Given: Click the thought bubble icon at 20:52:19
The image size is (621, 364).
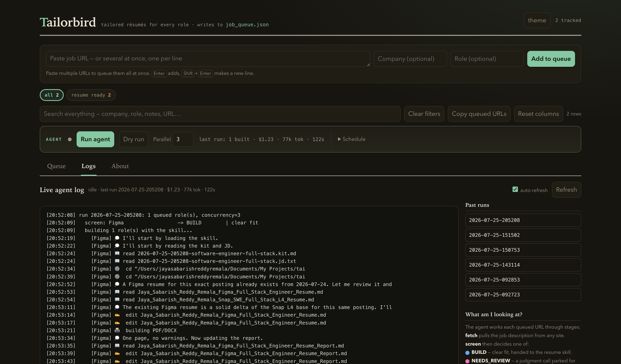Looking at the screenshot, I should coord(117,238).
